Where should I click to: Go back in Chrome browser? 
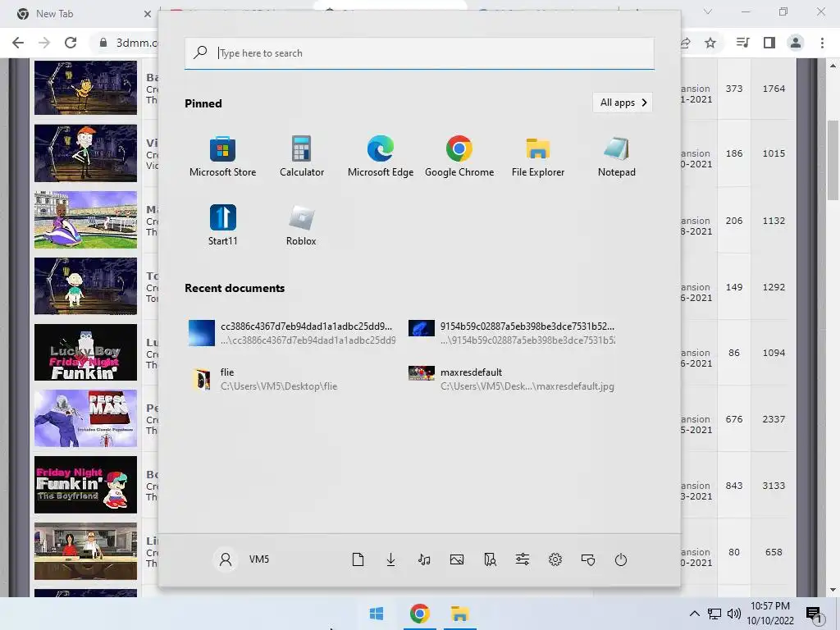(x=18, y=43)
